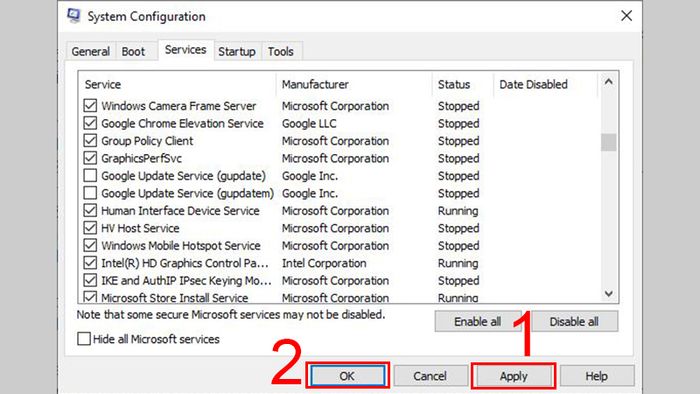The width and height of the screenshot is (700, 394).
Task: Click the Apply button
Action: 513,376
